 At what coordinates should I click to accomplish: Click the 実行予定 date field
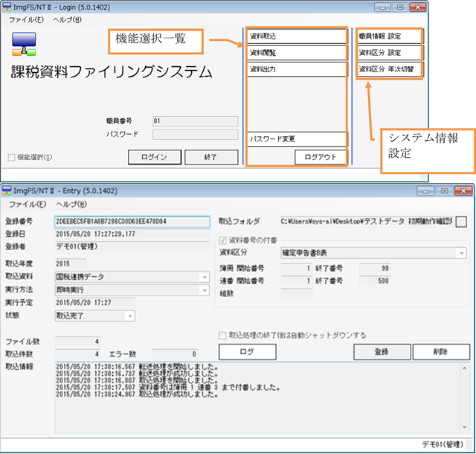tap(94, 303)
